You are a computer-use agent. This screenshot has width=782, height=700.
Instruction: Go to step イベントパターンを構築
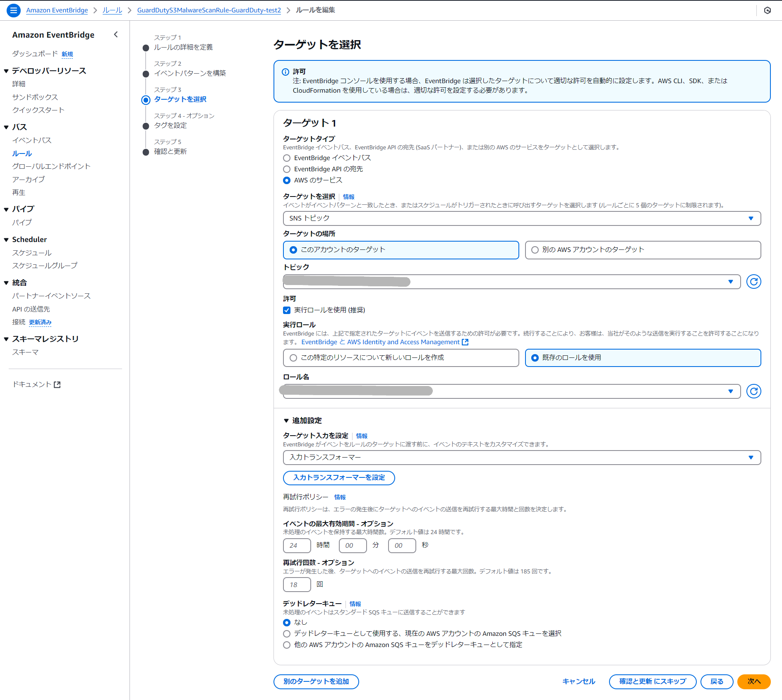coord(190,74)
